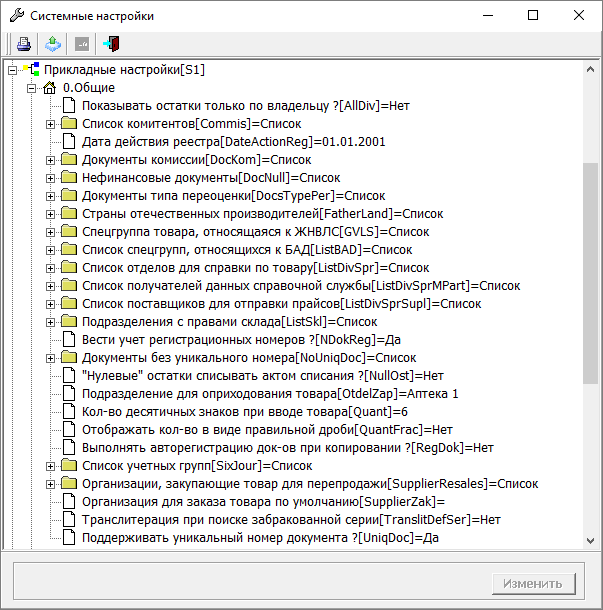
Task: Select Подразделения с правами склада[ListSkl]=Список row
Action: coord(229,321)
